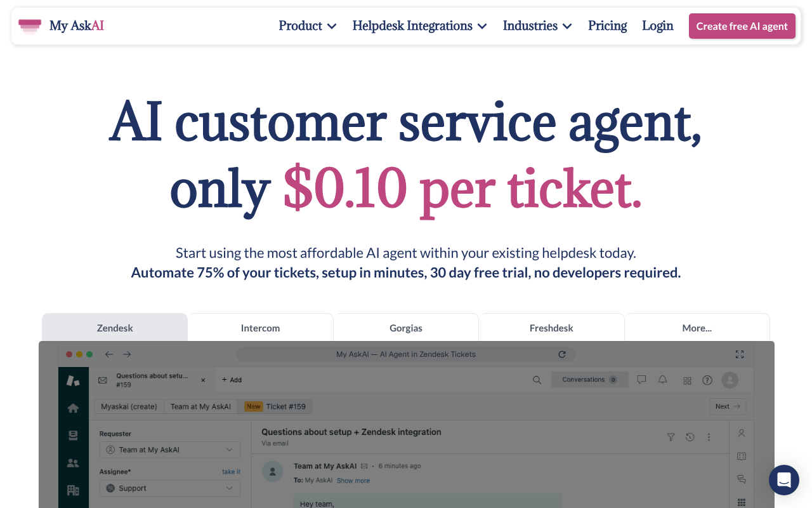
Task: Click the ticket history clock icon
Action: click(690, 437)
